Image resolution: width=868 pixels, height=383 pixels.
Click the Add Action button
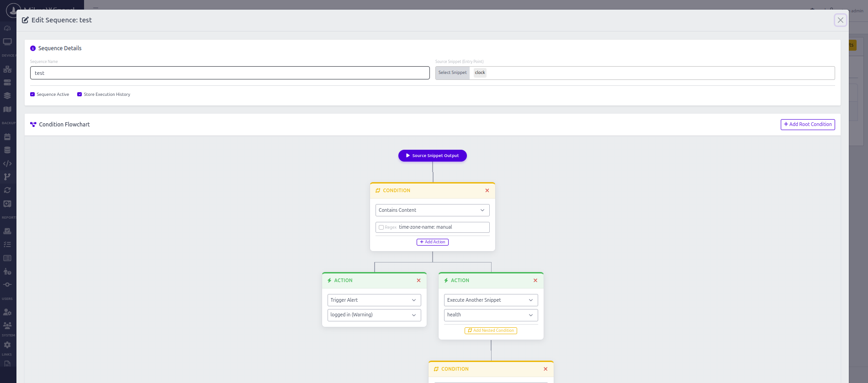click(x=432, y=242)
